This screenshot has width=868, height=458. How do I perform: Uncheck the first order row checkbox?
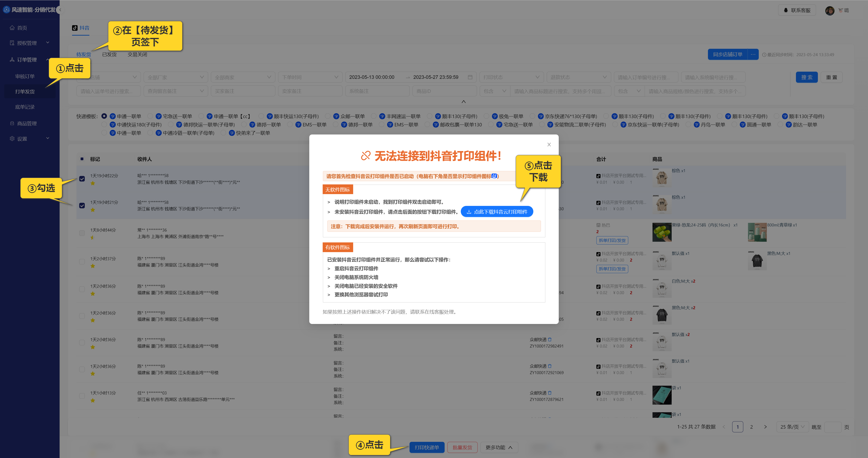point(82,179)
